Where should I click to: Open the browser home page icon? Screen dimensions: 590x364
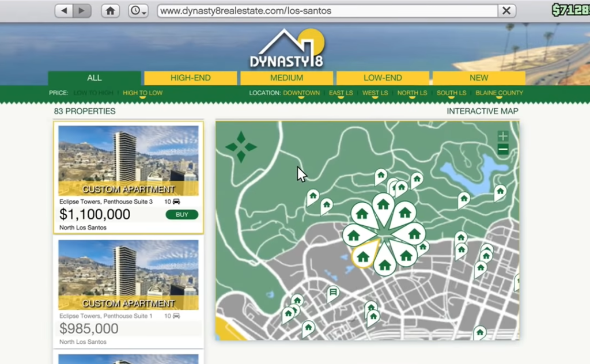click(x=110, y=10)
